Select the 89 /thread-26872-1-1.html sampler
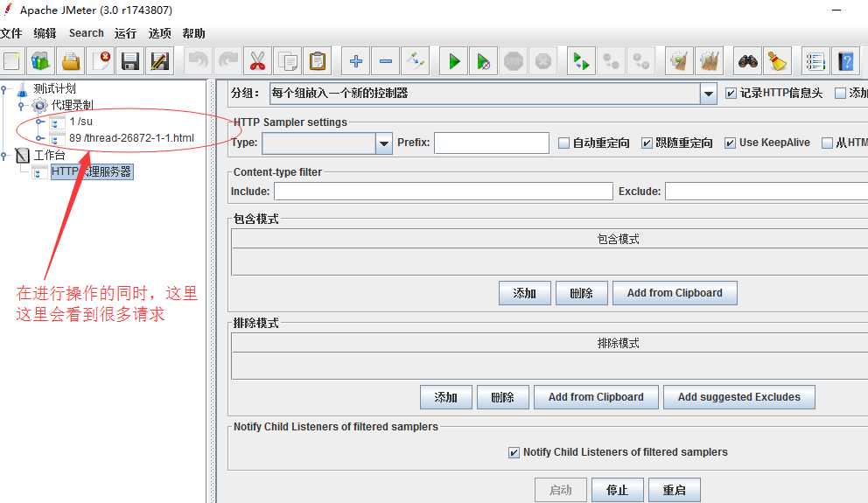 pyautogui.click(x=131, y=138)
